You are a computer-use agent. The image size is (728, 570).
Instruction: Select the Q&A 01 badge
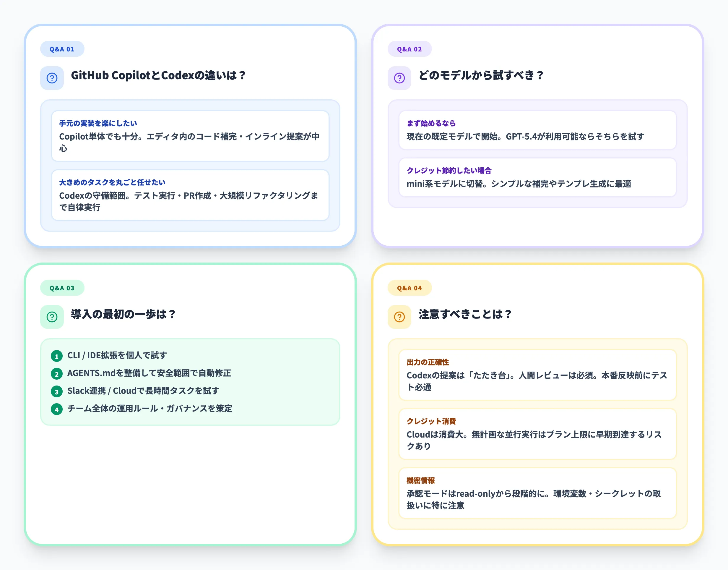click(x=62, y=48)
